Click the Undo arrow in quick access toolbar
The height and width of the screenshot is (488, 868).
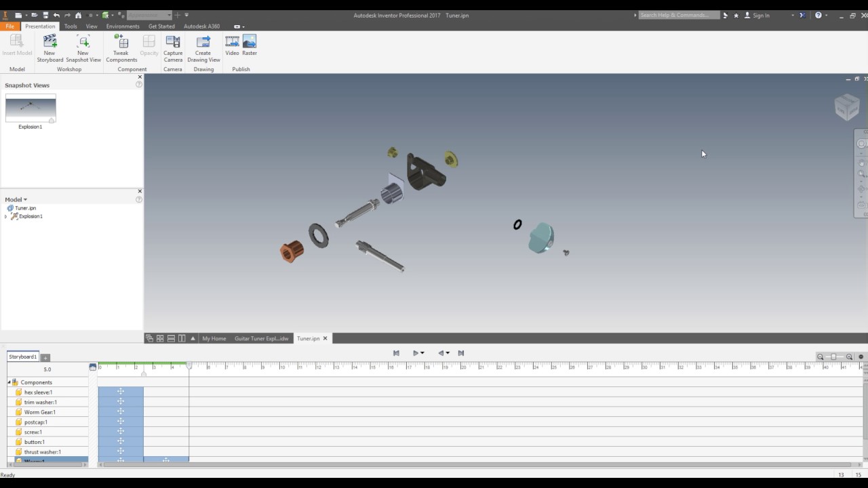56,15
